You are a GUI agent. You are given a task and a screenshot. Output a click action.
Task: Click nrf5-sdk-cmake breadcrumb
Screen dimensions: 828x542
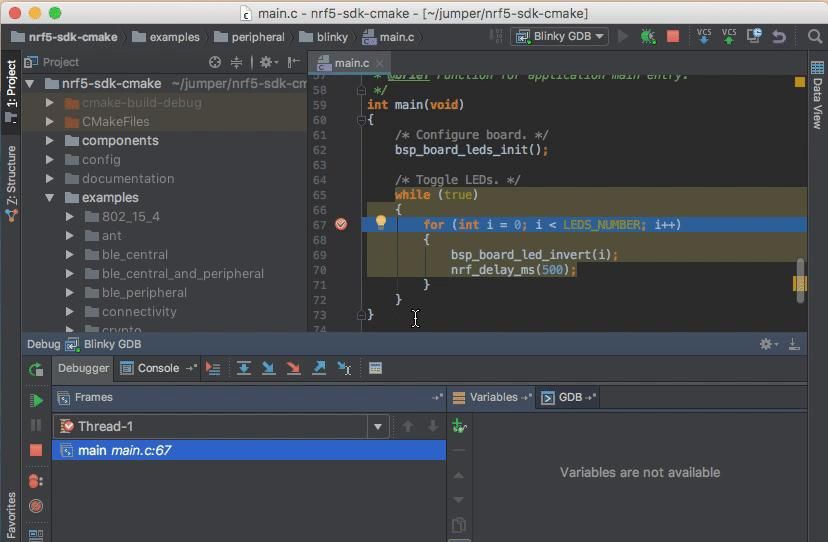point(64,37)
